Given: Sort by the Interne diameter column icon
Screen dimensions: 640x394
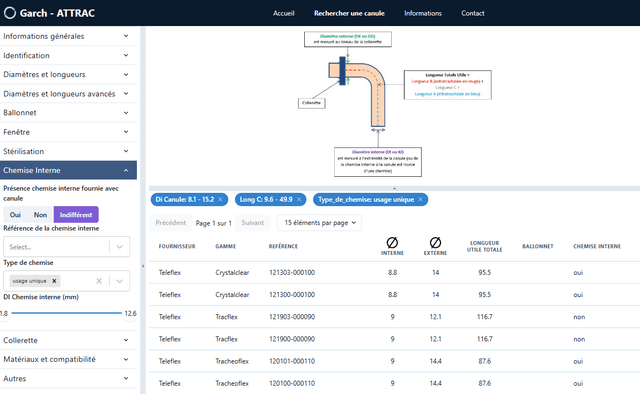Looking at the screenshot, I should (392, 243).
